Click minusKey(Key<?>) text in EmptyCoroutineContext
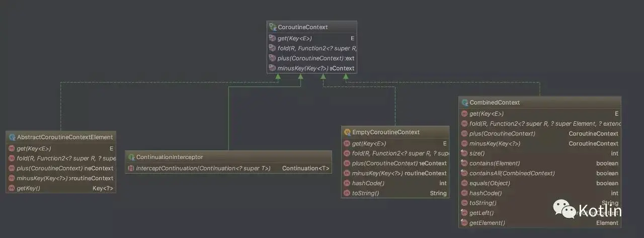The image size is (644, 238). 378,173
